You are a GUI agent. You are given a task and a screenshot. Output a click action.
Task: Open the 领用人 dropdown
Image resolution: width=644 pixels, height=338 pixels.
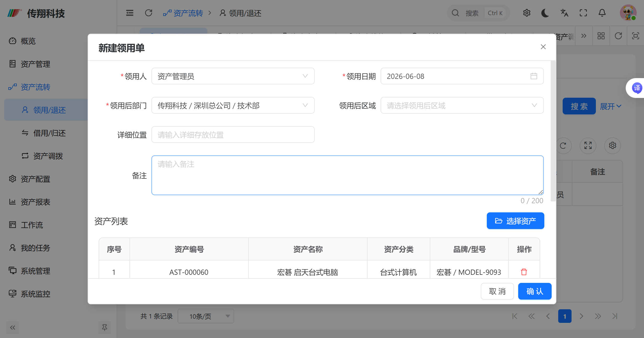click(233, 76)
